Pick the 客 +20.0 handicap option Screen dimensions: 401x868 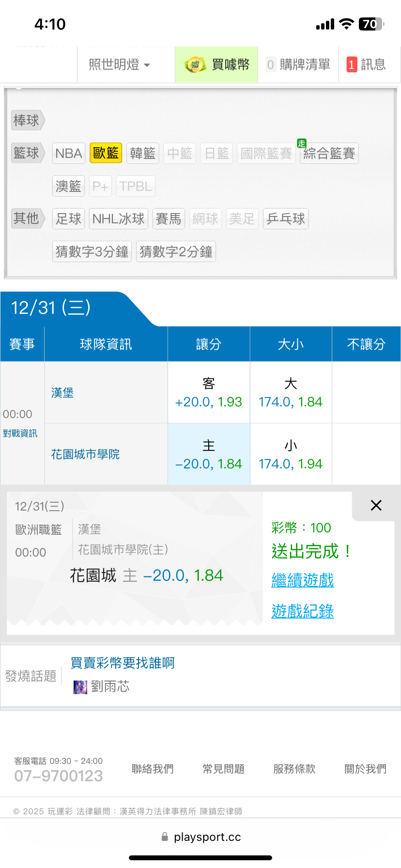pos(209,393)
